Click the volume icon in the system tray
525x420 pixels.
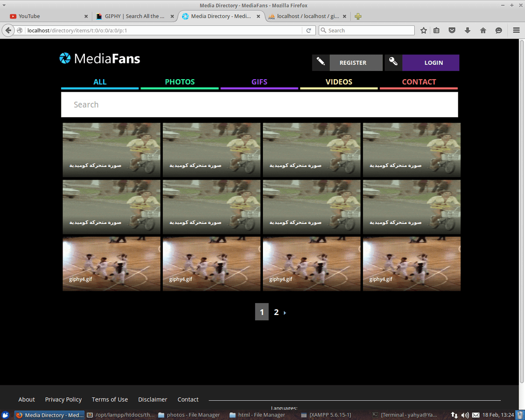click(465, 415)
